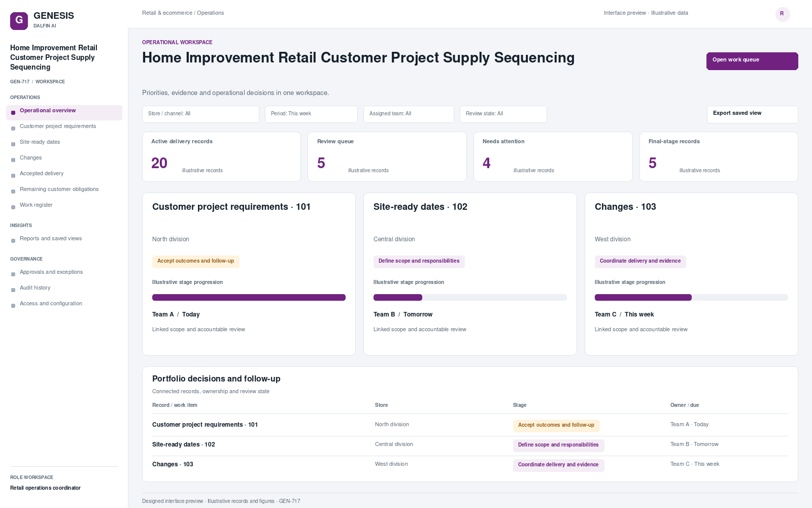Open Operational overview in the sidebar
This screenshot has width=812, height=508.
point(64,113)
